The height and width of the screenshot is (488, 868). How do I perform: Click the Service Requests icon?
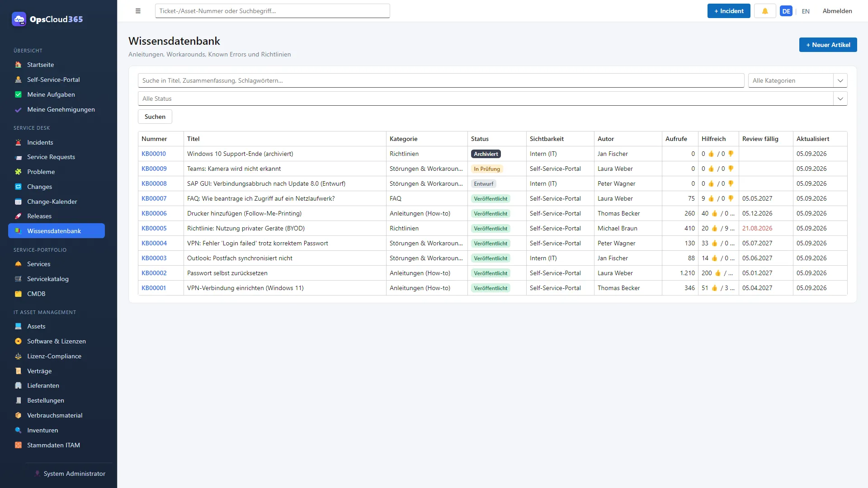[x=18, y=157]
